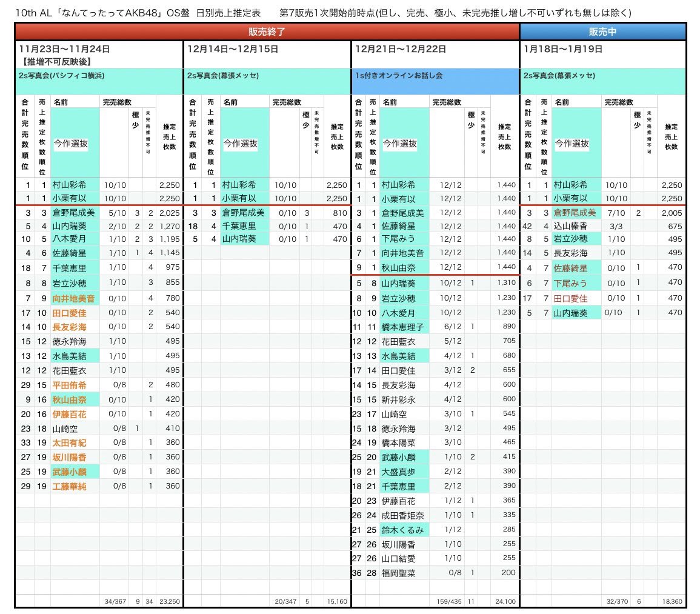Image resolution: width=700 pixels, height=614 pixels.
Task: Select 秋山由奈 in the 12月21日 table
Action: [398, 267]
